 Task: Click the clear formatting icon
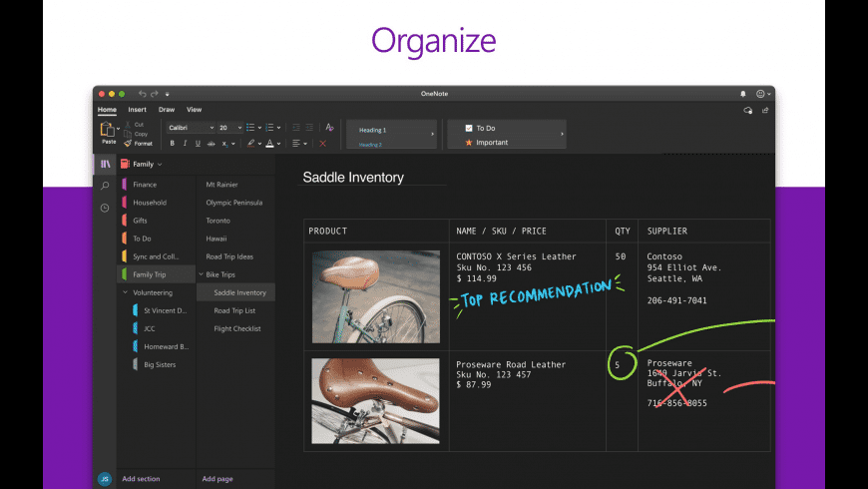coord(329,128)
